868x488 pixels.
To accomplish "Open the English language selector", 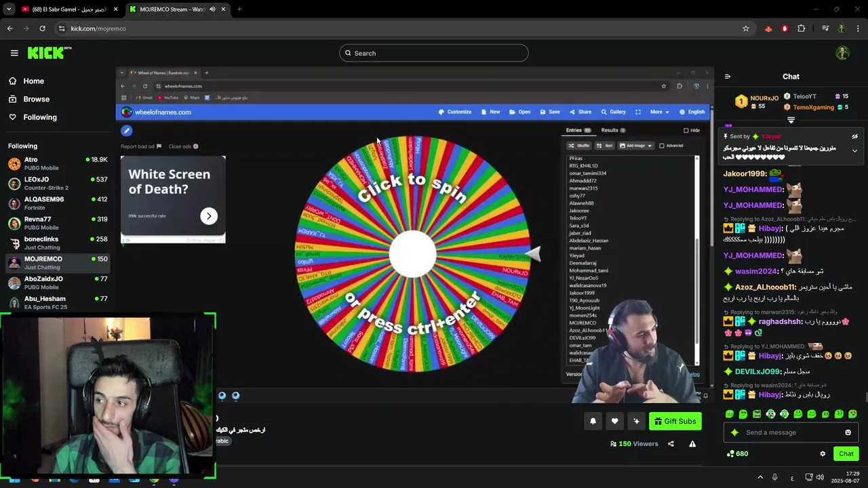I will coord(692,112).
